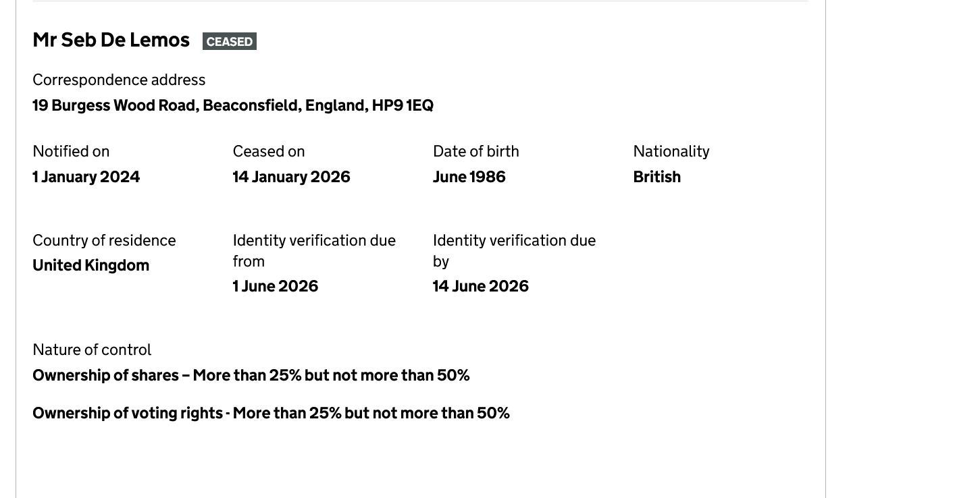Select the Correspondence address label
This screenshot has width=980, height=498.
[x=119, y=80]
